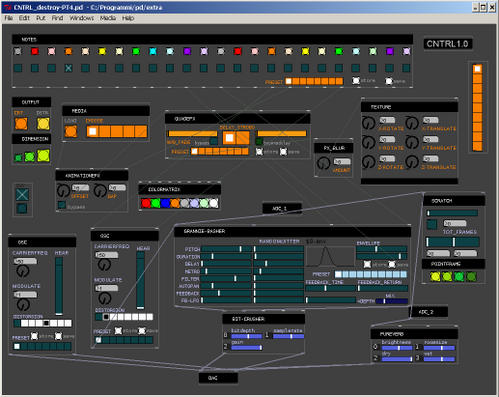Uncheck the X-marked toggle in NOTES panel
The height and width of the screenshot is (397, 499).
point(68,68)
